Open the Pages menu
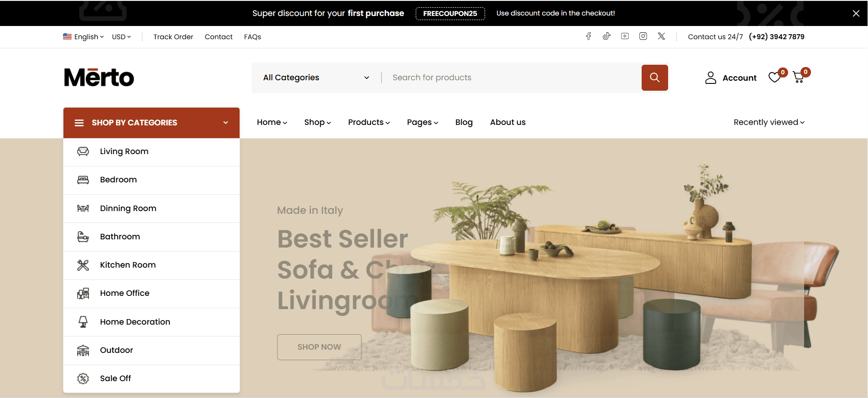868x398 pixels. [x=423, y=122]
